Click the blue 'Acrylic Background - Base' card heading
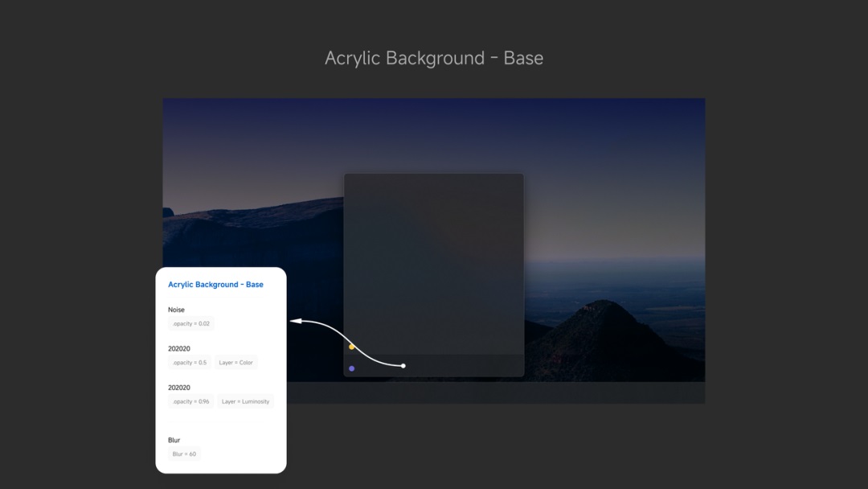 click(215, 285)
